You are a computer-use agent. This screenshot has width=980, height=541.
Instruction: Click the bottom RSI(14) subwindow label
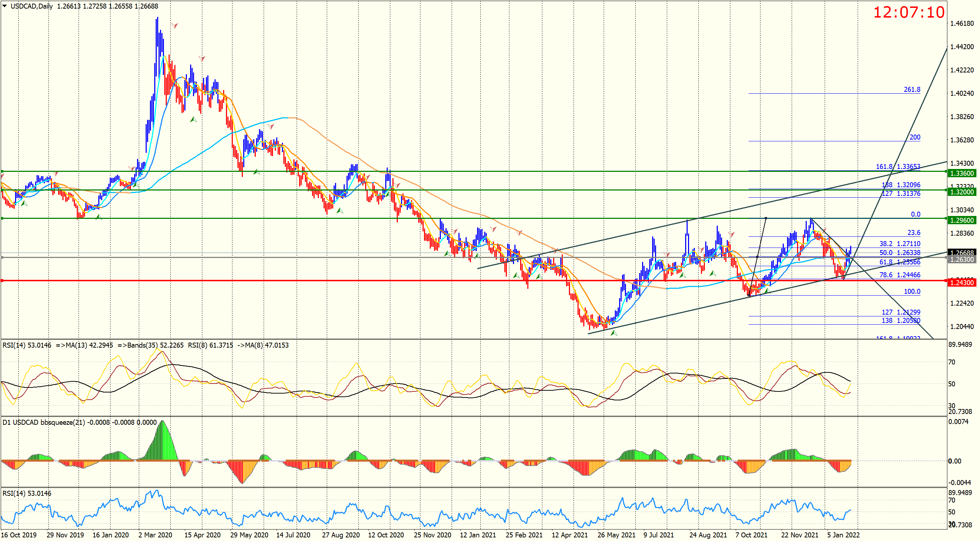(x=27, y=493)
